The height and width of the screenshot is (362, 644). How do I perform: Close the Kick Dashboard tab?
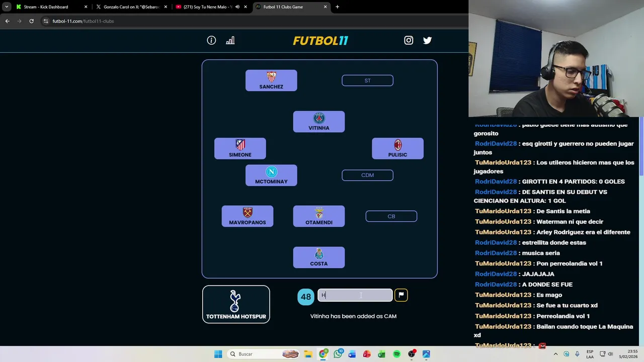coord(86,7)
